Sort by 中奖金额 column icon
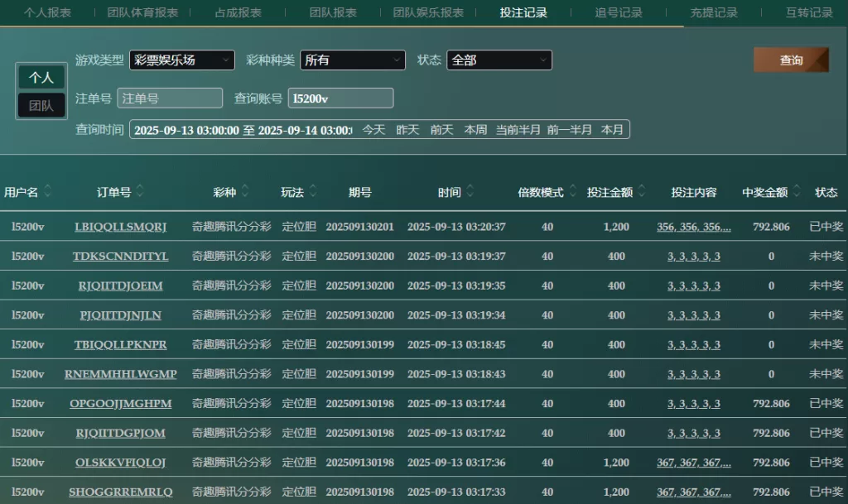The width and height of the screenshot is (848, 504). pyautogui.click(x=797, y=192)
